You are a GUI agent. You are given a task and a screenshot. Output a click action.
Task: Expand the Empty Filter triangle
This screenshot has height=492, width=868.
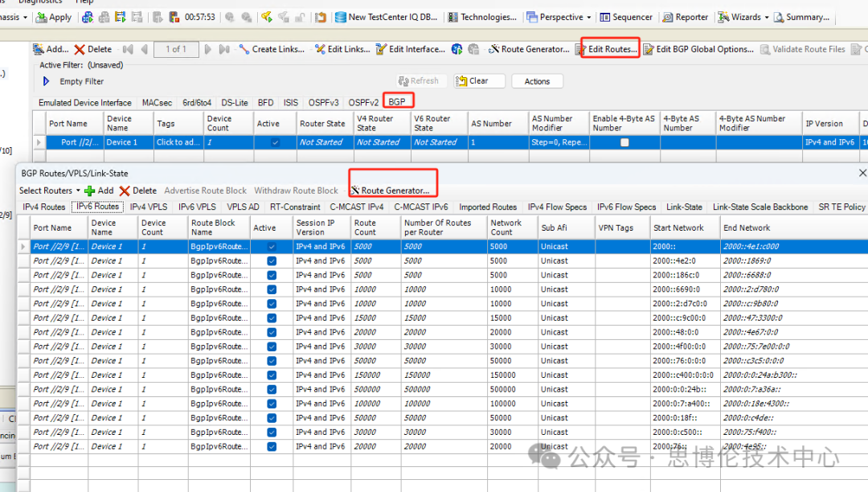click(x=47, y=81)
